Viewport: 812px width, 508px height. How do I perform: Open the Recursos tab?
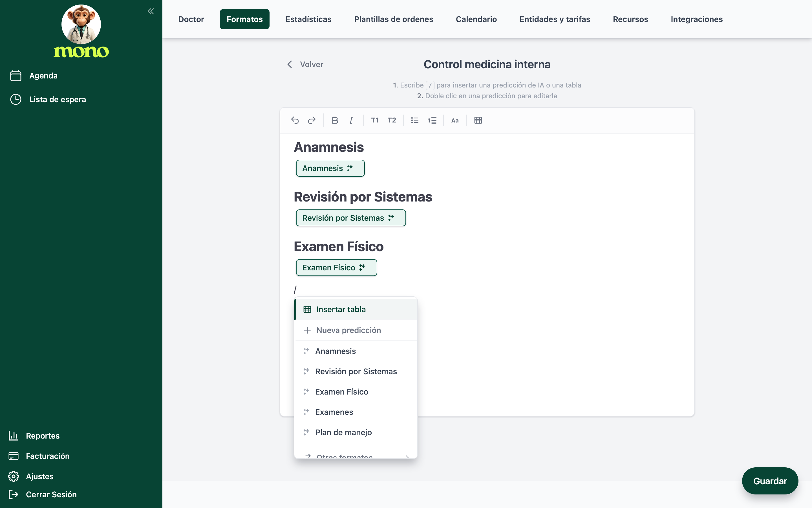click(x=630, y=19)
